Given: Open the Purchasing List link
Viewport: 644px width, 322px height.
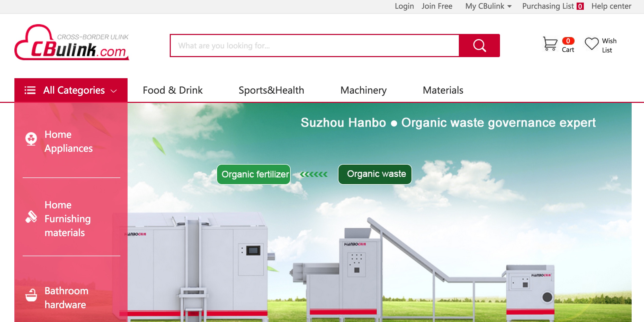Looking at the screenshot, I should [548, 6].
